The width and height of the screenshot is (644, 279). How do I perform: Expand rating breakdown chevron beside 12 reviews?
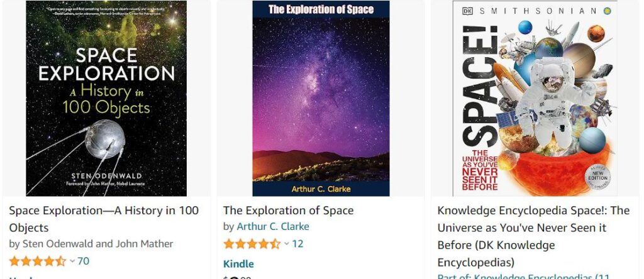tap(286, 244)
